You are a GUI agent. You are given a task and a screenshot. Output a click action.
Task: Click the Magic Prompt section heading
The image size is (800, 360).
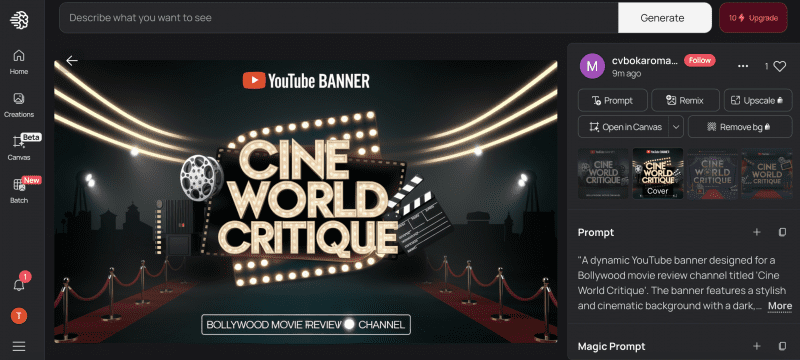point(611,346)
